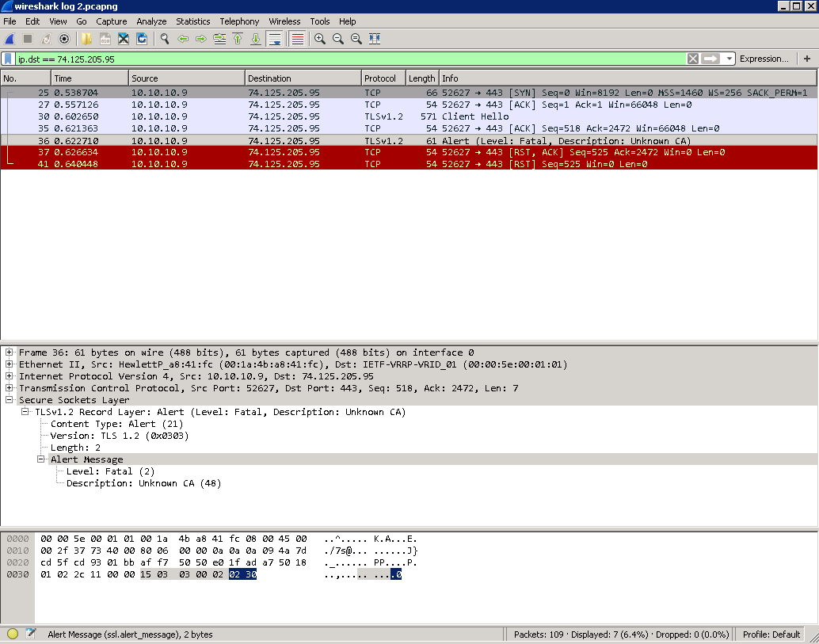Collapse the Alert Message node
819x644 pixels.
click(x=40, y=459)
